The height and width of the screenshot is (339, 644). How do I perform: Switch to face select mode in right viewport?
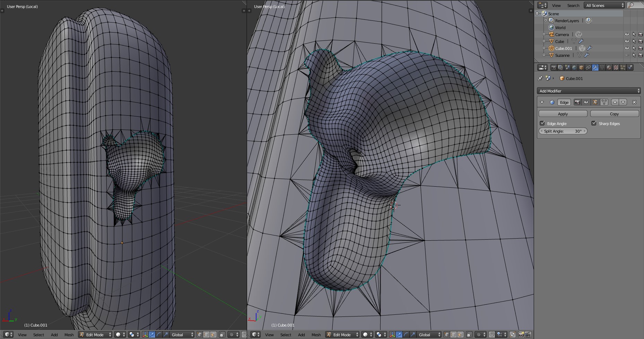460,334
